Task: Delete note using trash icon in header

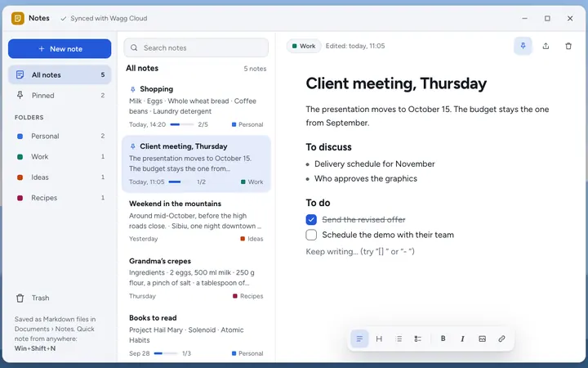Action: coord(568,46)
